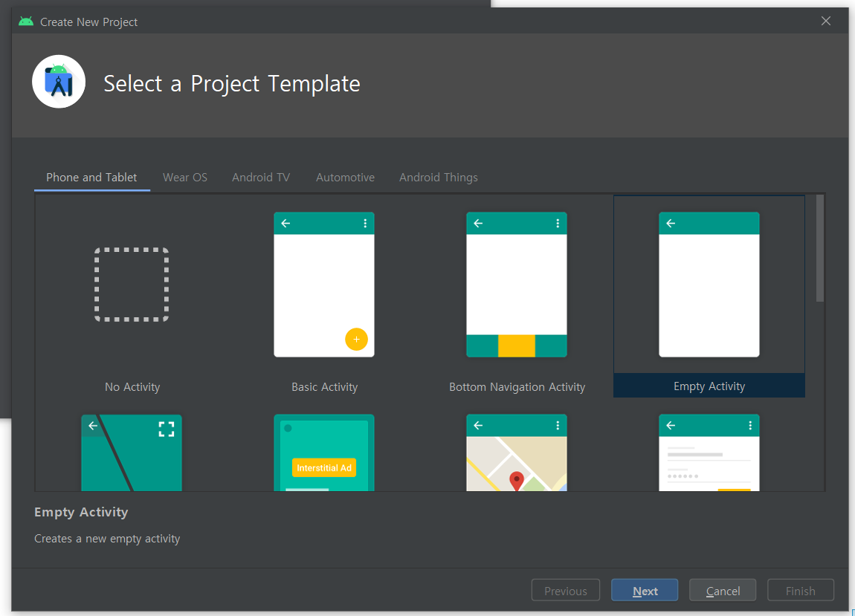Open the Automotive tab
This screenshot has height=616, width=855.
[345, 177]
